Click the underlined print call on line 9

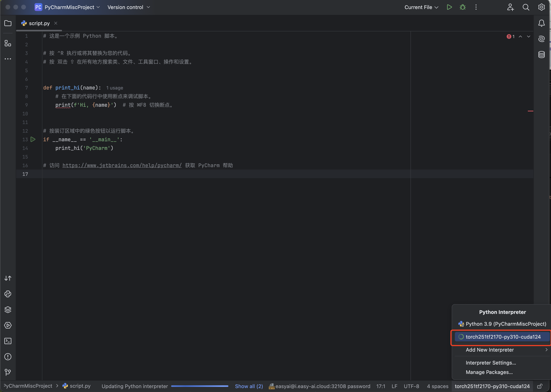point(63,105)
